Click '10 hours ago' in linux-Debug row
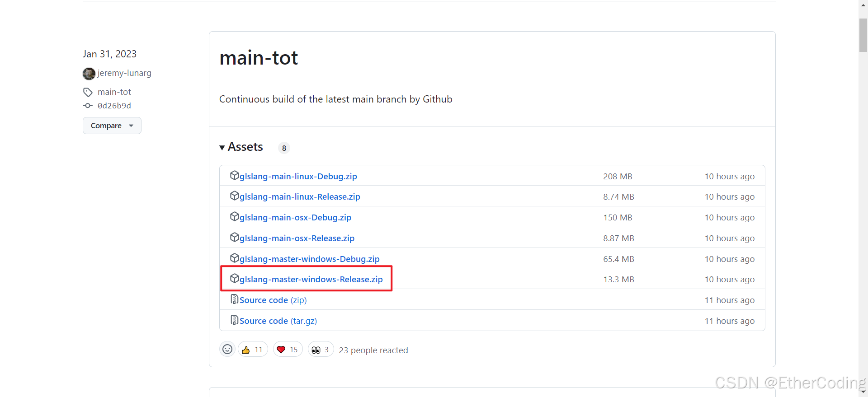The width and height of the screenshot is (868, 397). (x=729, y=177)
